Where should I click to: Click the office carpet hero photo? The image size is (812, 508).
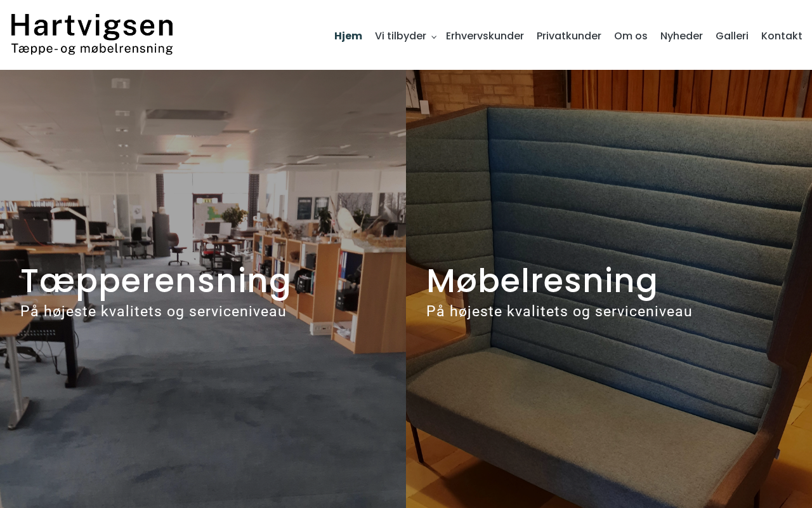click(203, 289)
